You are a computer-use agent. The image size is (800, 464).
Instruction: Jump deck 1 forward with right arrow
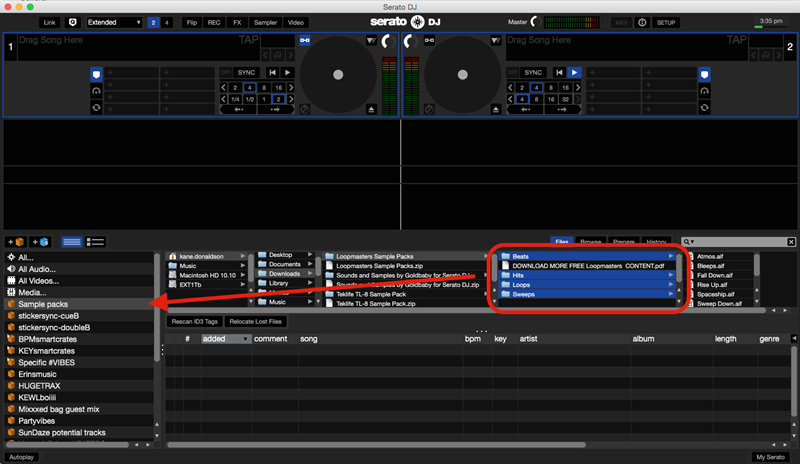[275, 109]
